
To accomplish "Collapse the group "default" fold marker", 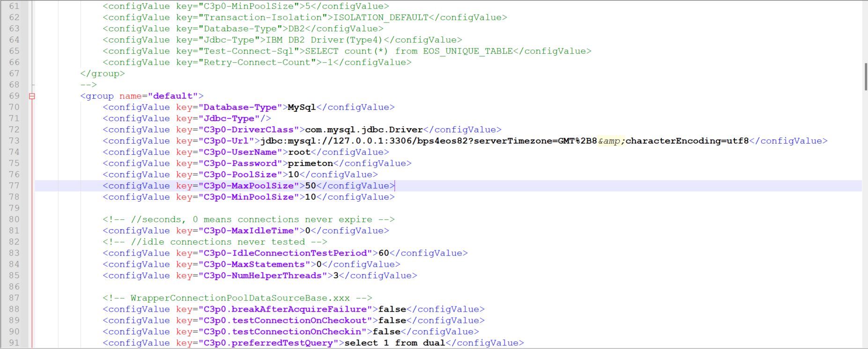I will (32, 96).
